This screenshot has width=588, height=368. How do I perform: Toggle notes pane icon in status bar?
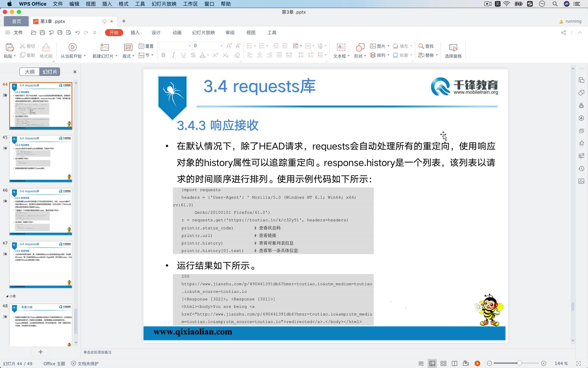[x=421, y=363]
